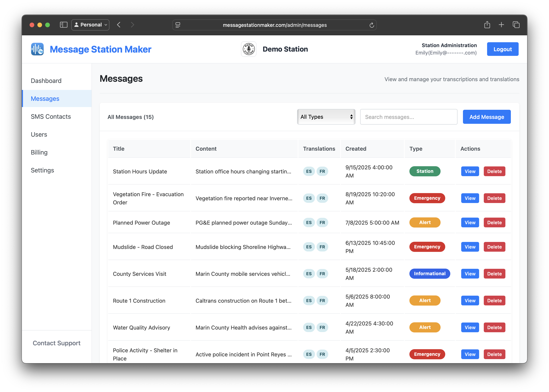Toggle the Safari sidebar icon
This screenshot has height=392, width=549.
(63, 25)
